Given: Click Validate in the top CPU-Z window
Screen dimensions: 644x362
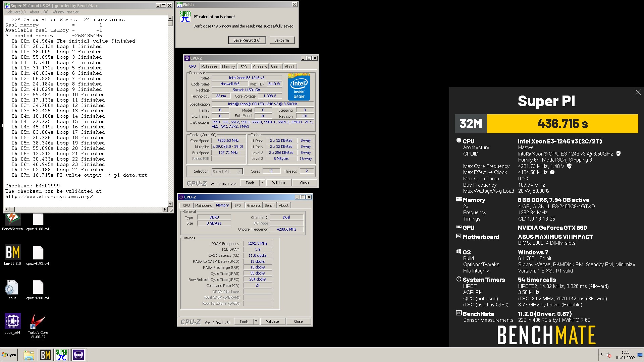Looking at the screenshot, I should click(278, 183).
